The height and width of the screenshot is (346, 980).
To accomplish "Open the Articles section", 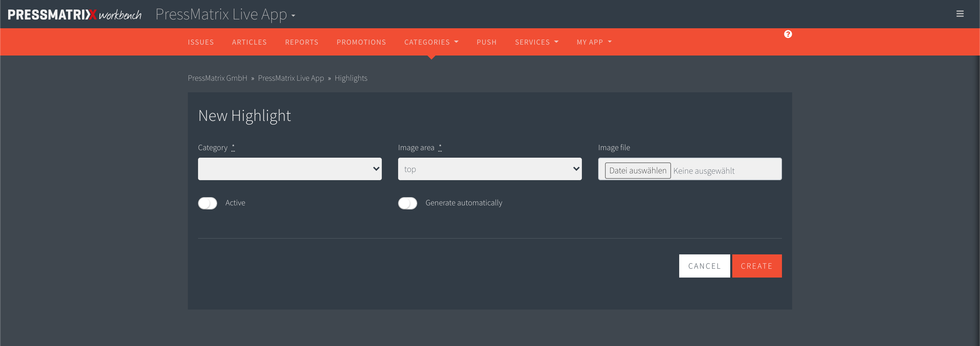I will coord(249,42).
